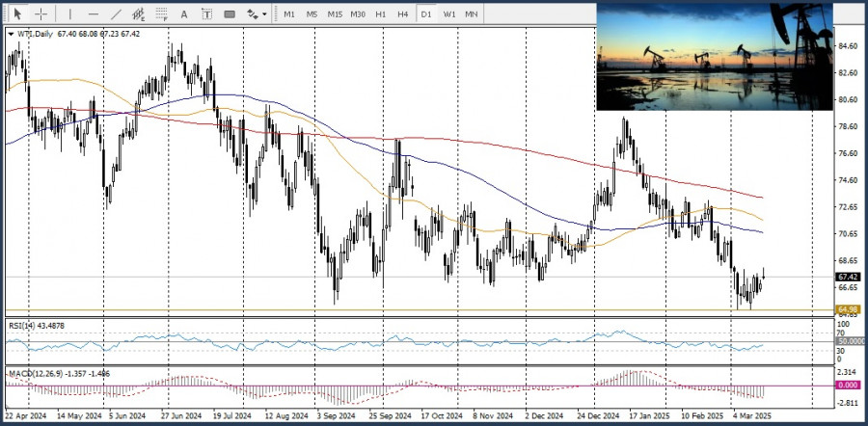Select the rectangle shape tool

229,14
